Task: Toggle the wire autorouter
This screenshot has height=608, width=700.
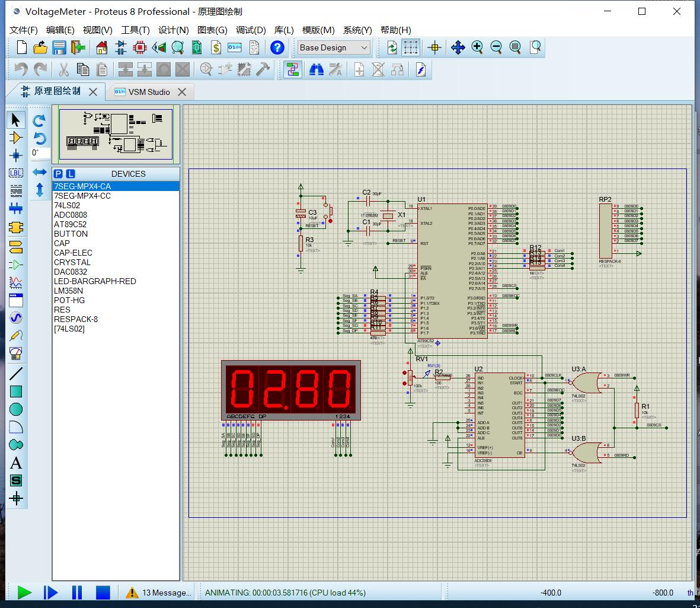Action: coord(292,69)
